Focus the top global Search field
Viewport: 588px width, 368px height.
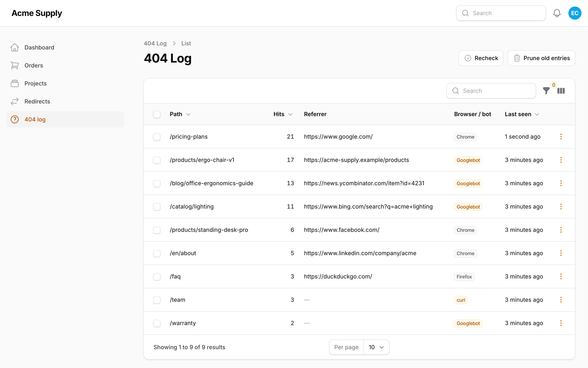click(x=501, y=13)
